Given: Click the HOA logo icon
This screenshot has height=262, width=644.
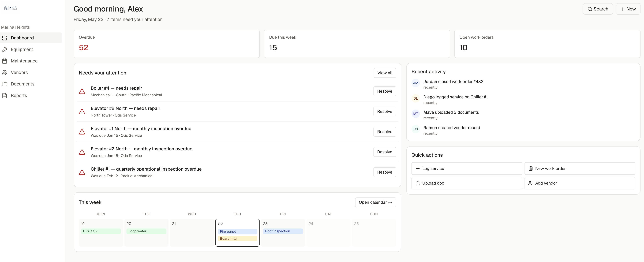Looking at the screenshot, I should [x=6, y=8].
